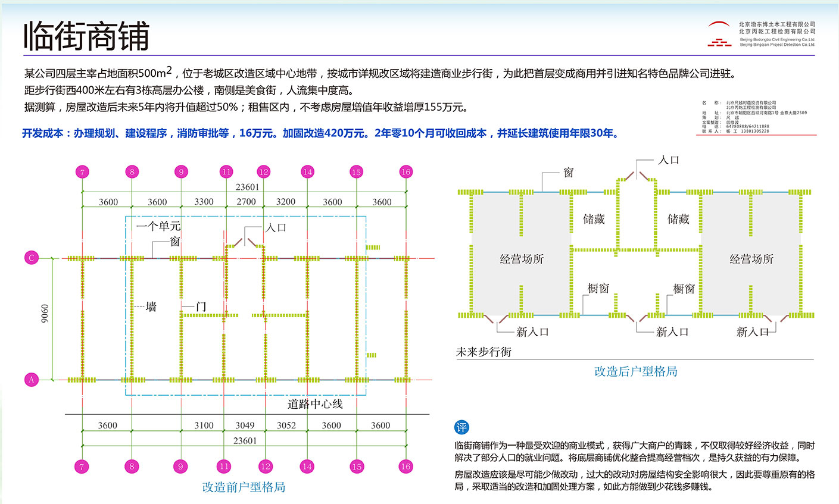Click bottom-row axis marker 9
Image resolution: width=839 pixels, height=504 pixels.
(x=181, y=467)
